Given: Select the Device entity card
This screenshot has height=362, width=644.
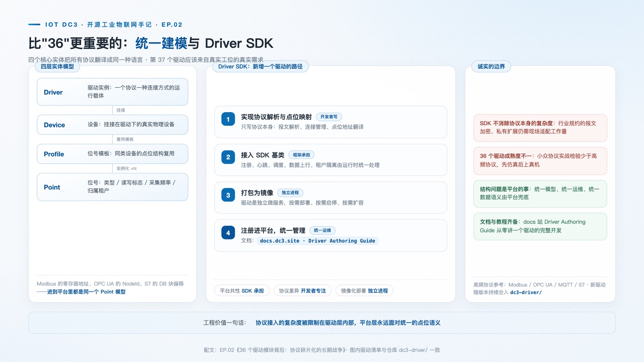Looking at the screenshot, I should click(x=112, y=125).
